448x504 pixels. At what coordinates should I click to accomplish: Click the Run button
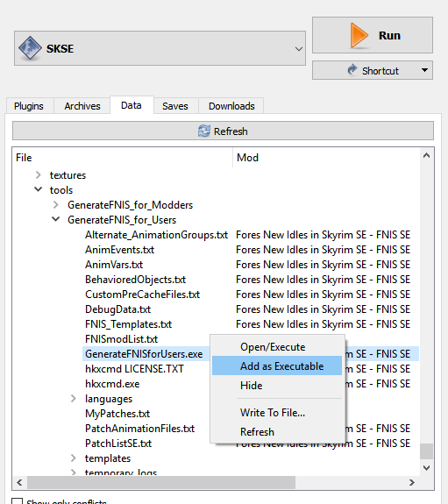click(x=373, y=35)
